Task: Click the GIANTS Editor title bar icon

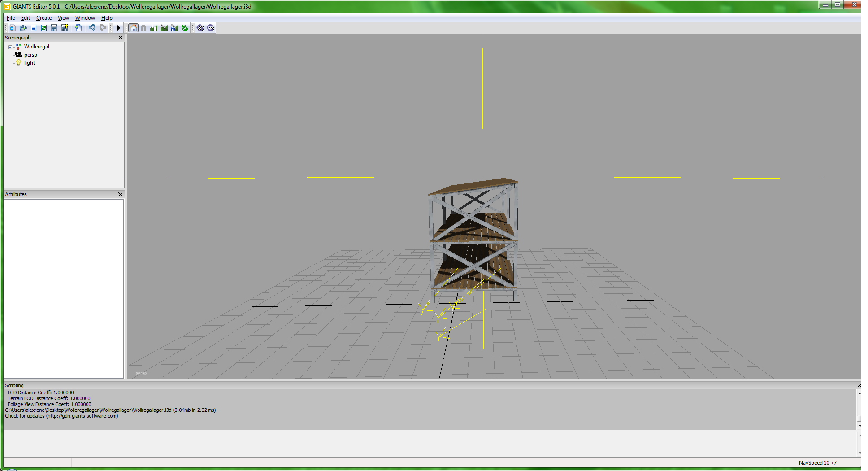Action: pos(7,6)
